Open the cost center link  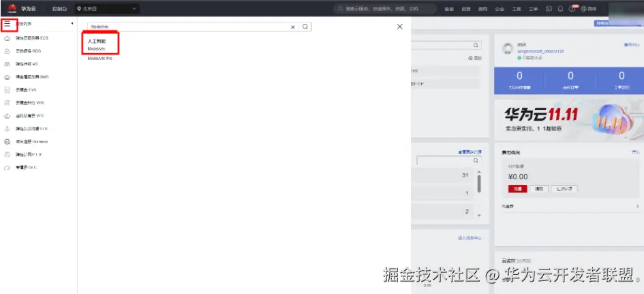click(470, 238)
